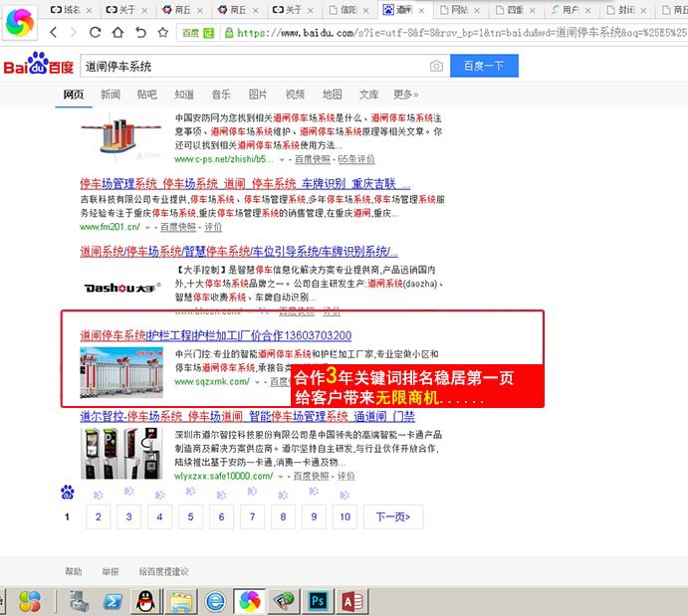The image size is (688, 616).
Task: Go to results page 2
Action: [99, 516]
